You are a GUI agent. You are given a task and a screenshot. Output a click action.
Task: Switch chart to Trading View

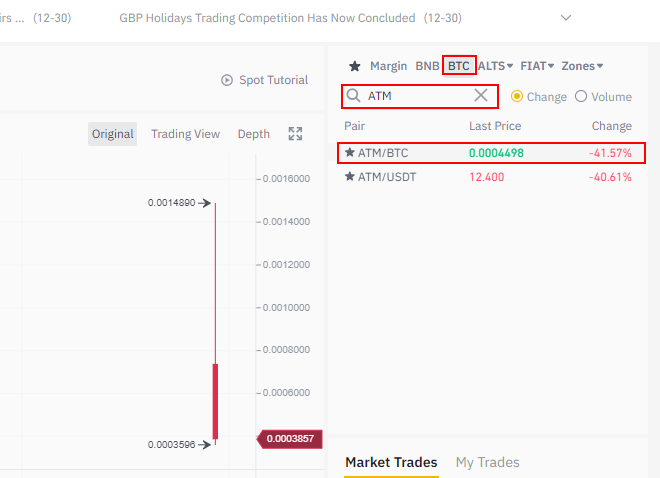185,134
